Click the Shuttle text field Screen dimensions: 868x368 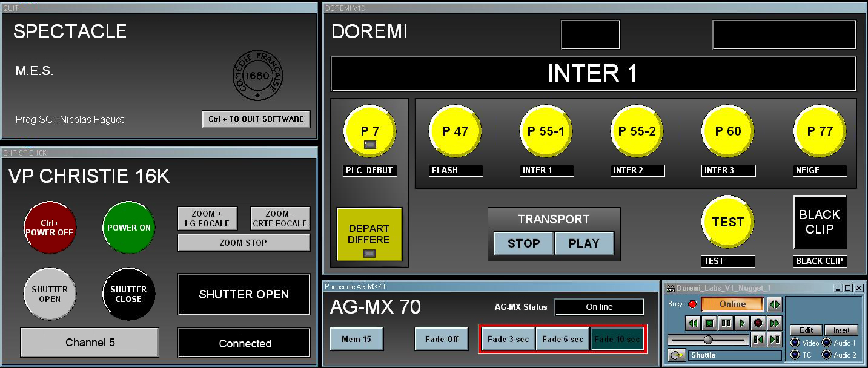click(734, 355)
